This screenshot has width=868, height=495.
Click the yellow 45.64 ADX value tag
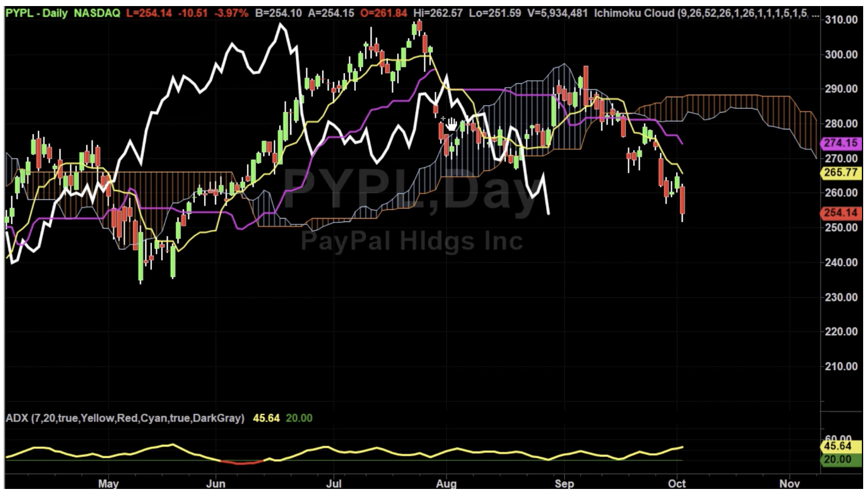coord(840,447)
